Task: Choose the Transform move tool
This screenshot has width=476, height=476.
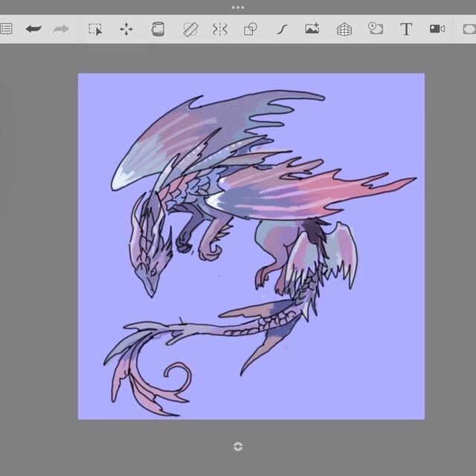Action: click(126, 29)
